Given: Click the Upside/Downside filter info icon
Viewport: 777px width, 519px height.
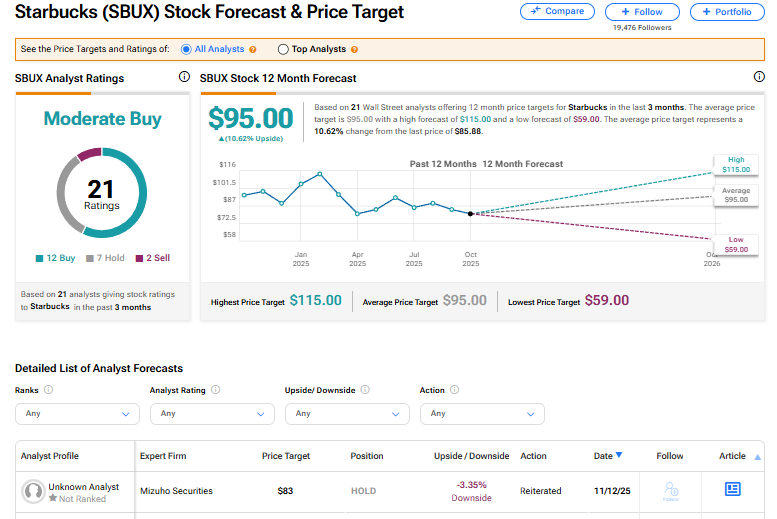Looking at the screenshot, I should click(x=364, y=390).
